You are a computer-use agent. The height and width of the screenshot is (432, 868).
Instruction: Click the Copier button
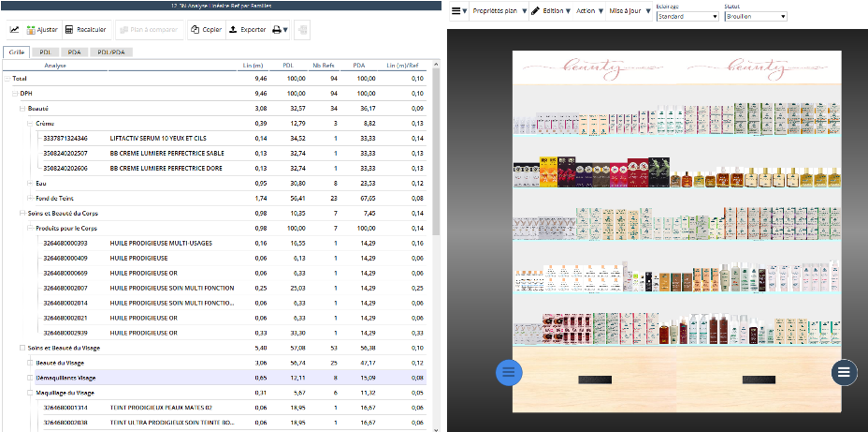(206, 30)
